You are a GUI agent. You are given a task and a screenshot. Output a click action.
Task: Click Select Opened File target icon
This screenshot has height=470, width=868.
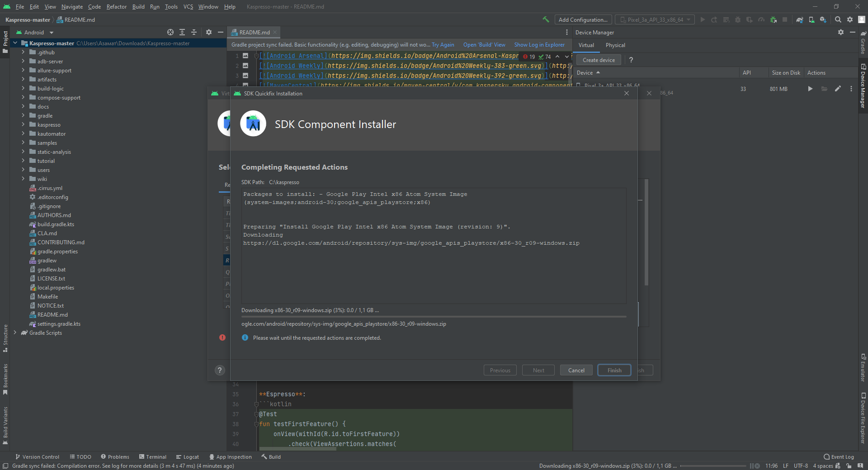point(170,32)
